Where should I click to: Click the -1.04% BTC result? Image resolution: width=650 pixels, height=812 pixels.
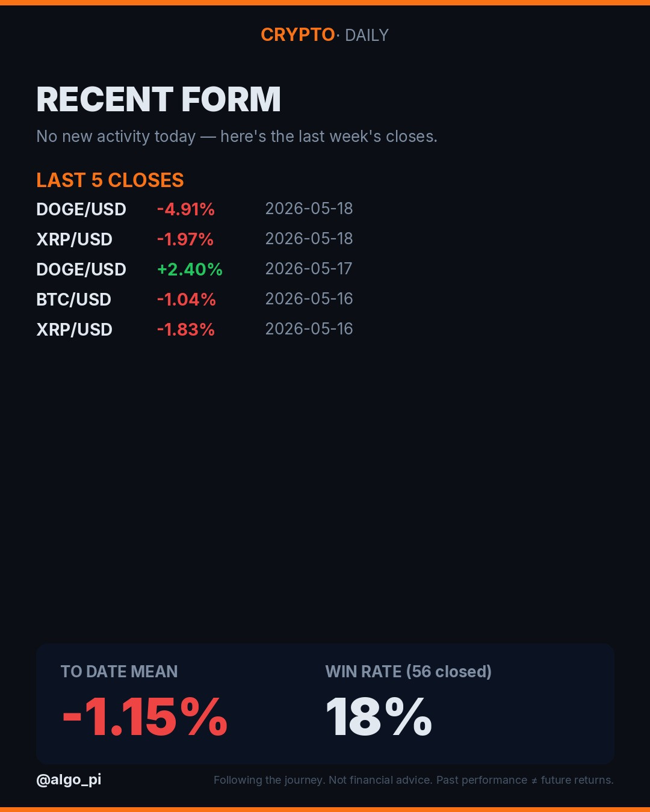186,300
